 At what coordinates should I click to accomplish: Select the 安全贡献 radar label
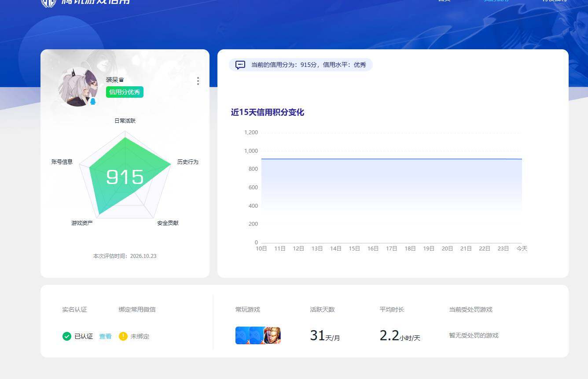168,223
